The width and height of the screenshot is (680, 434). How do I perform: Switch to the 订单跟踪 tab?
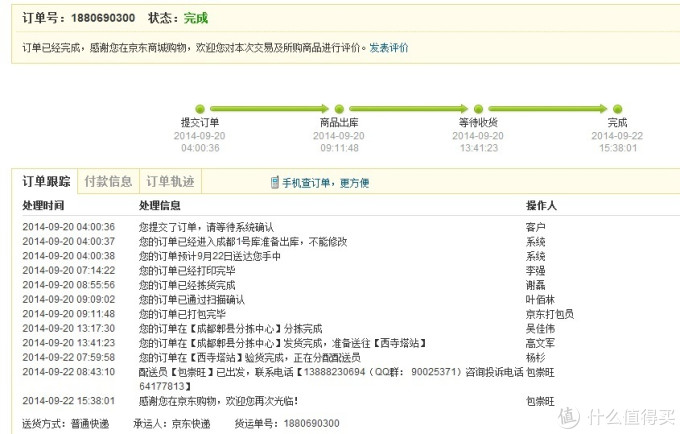pyautogui.click(x=46, y=181)
